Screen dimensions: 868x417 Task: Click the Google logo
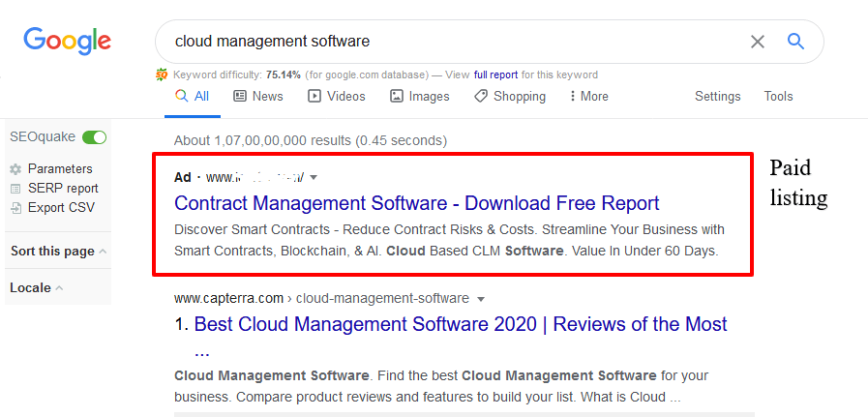point(67,41)
